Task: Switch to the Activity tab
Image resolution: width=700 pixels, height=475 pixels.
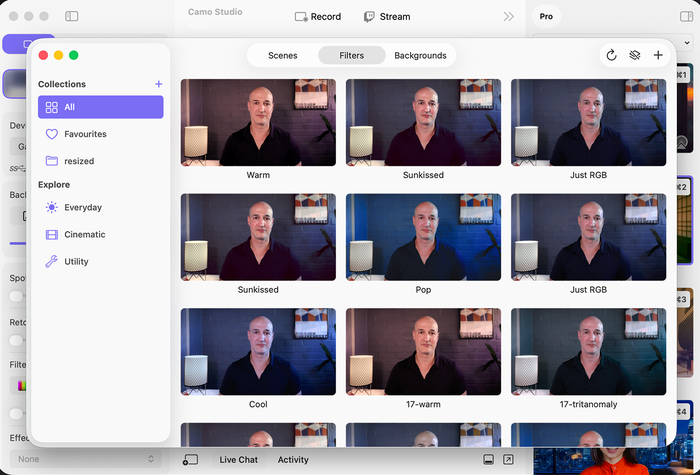Action: click(x=293, y=460)
